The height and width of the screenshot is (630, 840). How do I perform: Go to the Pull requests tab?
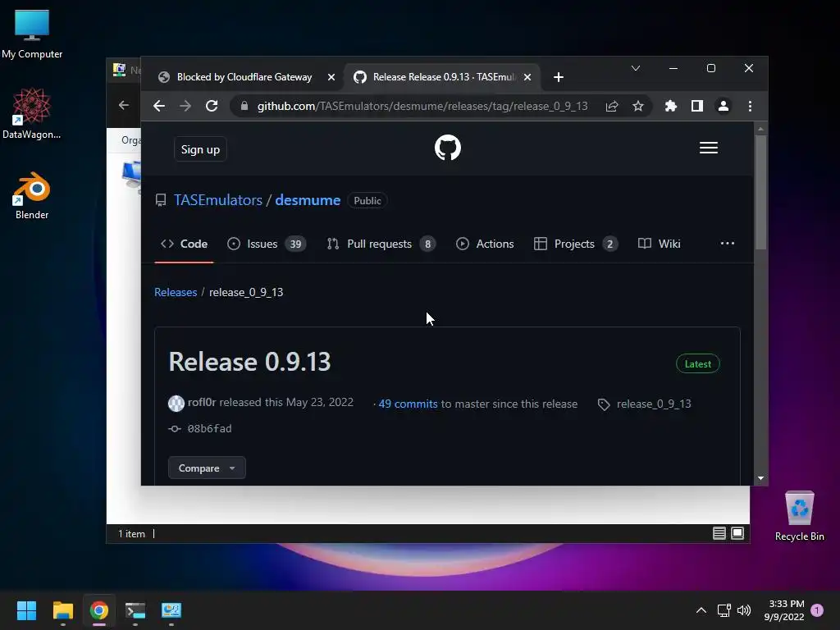[x=381, y=244]
